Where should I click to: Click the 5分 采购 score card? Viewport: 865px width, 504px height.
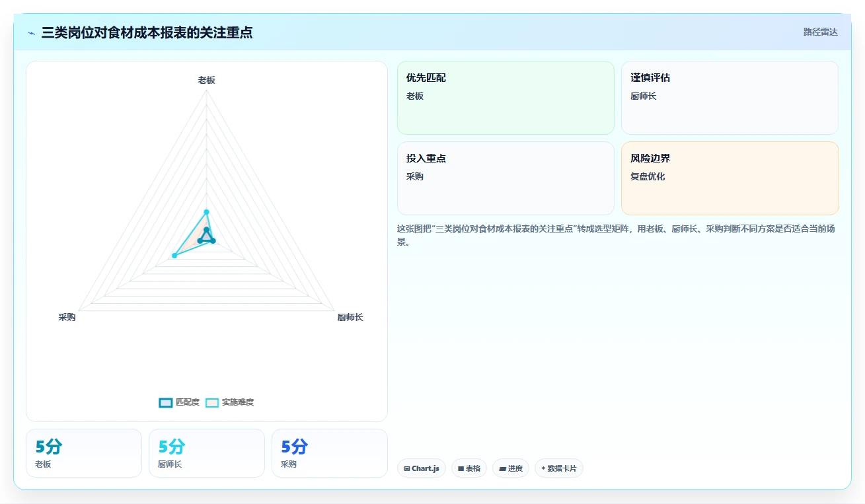click(330, 453)
